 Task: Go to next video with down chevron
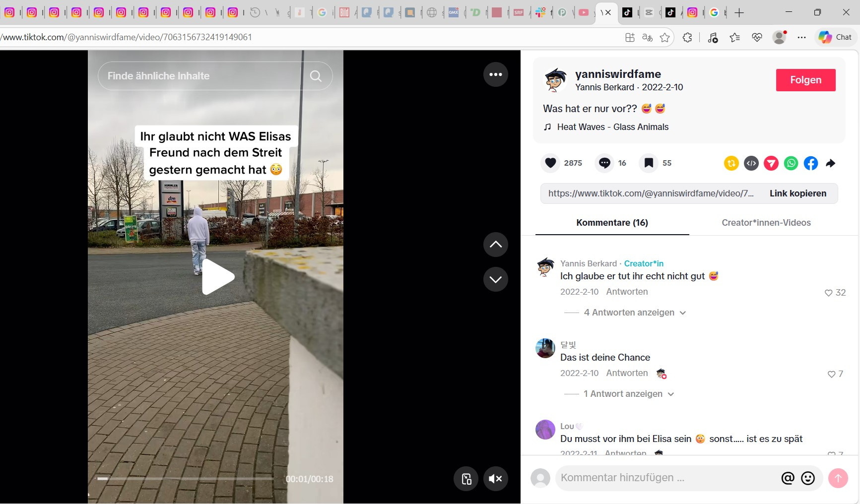coord(495,279)
